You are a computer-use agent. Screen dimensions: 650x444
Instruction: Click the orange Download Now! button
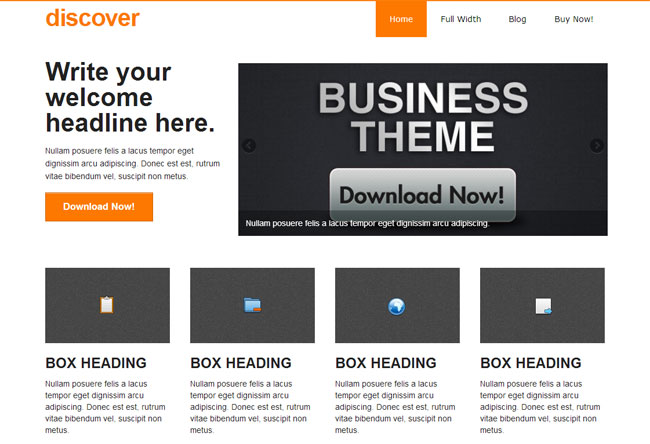click(99, 206)
